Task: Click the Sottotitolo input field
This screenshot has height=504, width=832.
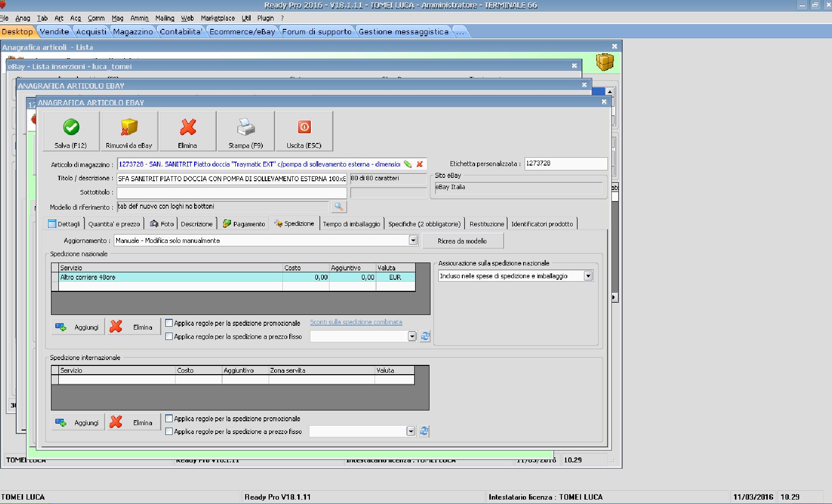Action: tap(232, 192)
